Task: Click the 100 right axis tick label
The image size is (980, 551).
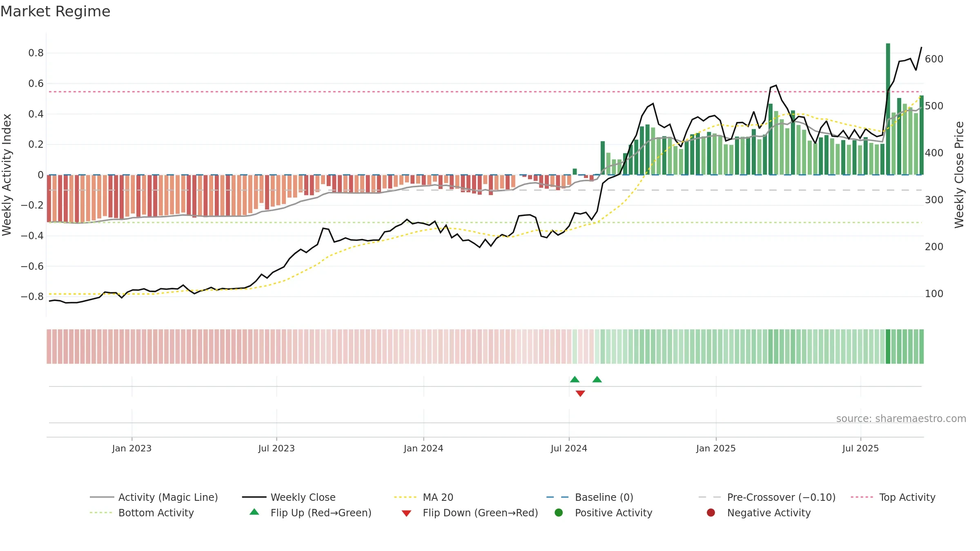Action: [x=934, y=293]
